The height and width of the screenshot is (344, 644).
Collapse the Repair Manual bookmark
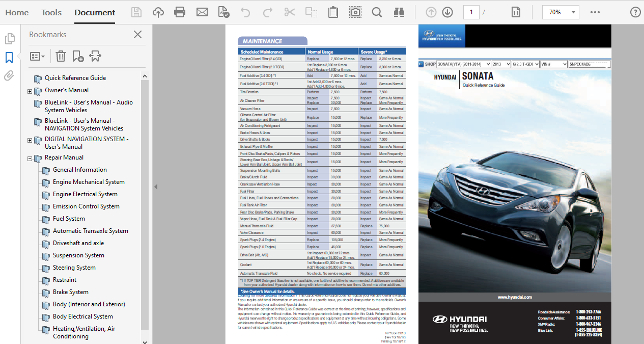click(x=30, y=159)
